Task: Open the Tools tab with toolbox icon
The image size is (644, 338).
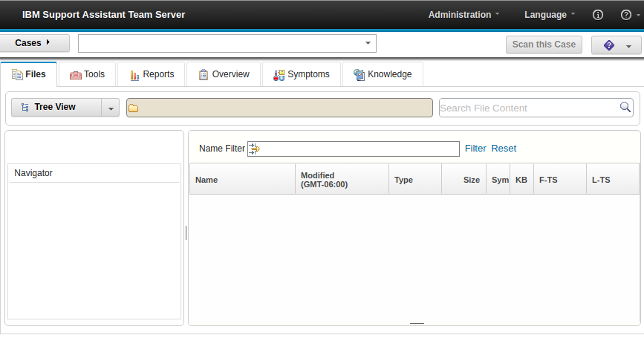Action: (87, 74)
